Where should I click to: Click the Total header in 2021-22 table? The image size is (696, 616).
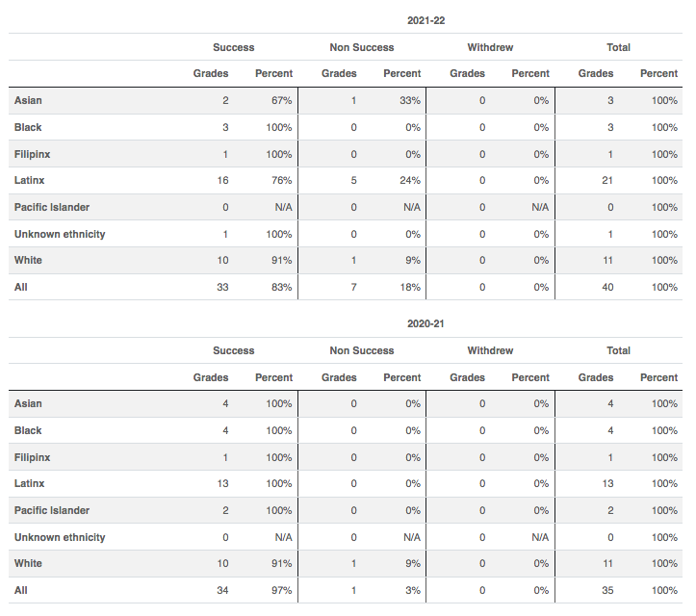618,47
